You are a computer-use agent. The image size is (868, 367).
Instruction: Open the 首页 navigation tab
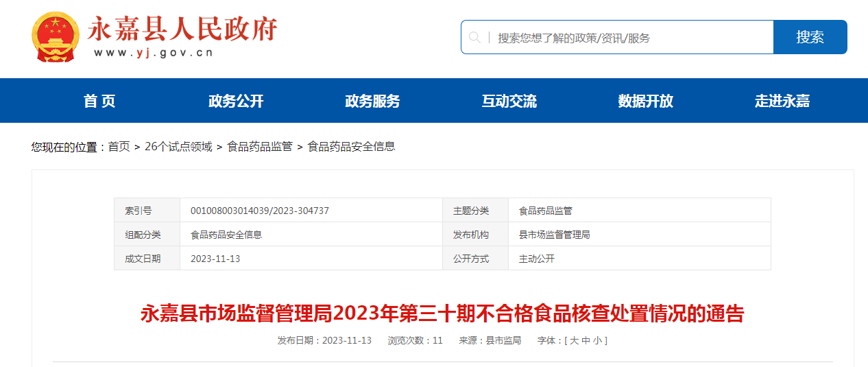pyautogui.click(x=99, y=101)
